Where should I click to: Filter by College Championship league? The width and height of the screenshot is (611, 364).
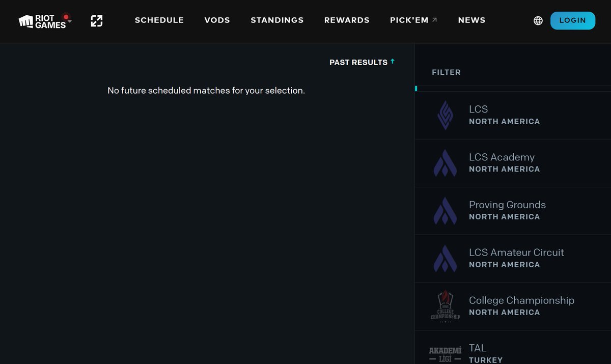(513, 306)
